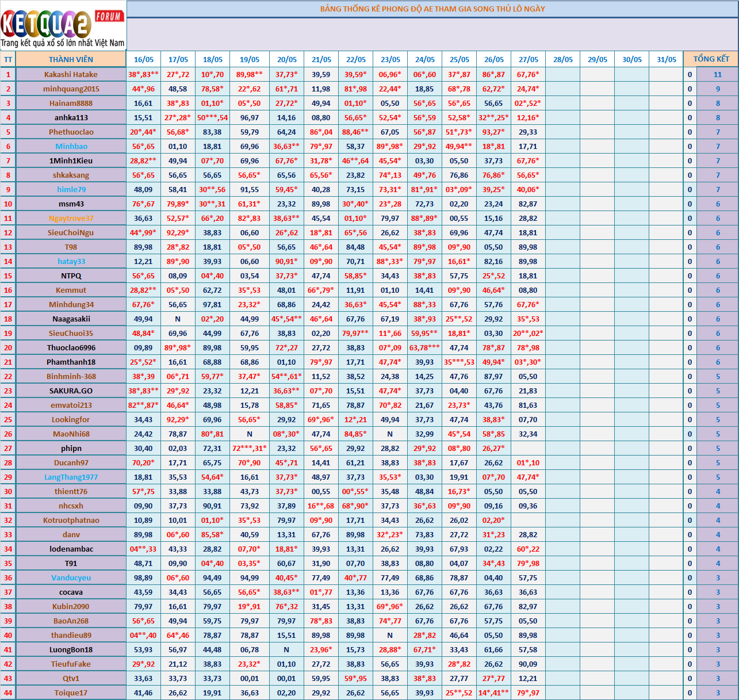This screenshot has height=700, width=739.
Task: Select member name lodenambac
Action: [x=71, y=549]
